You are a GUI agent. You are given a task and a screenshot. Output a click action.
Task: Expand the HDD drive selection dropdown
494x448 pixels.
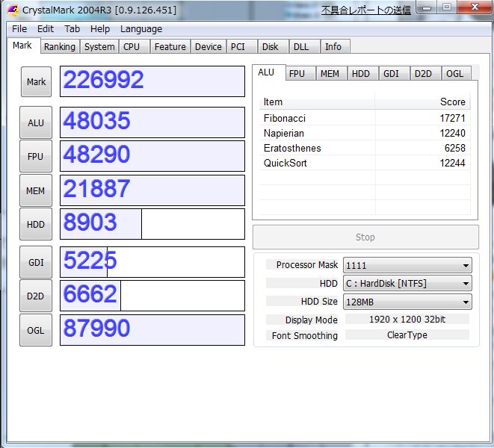(407, 284)
